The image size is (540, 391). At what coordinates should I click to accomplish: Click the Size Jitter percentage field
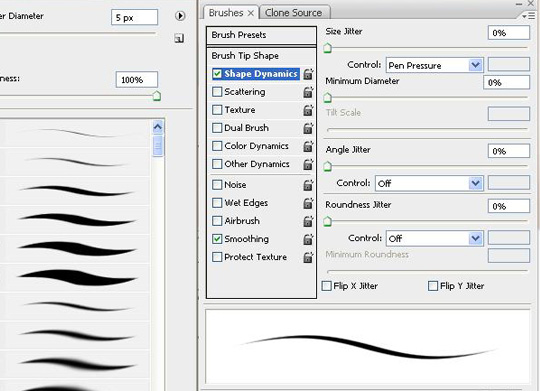click(x=509, y=33)
